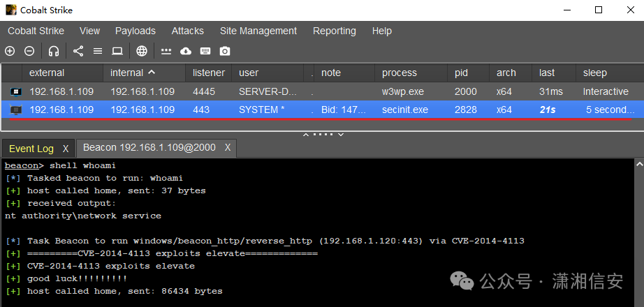
Task: Click 'host called home, sent: 86434 bytes' line
Action: [x=114, y=291]
